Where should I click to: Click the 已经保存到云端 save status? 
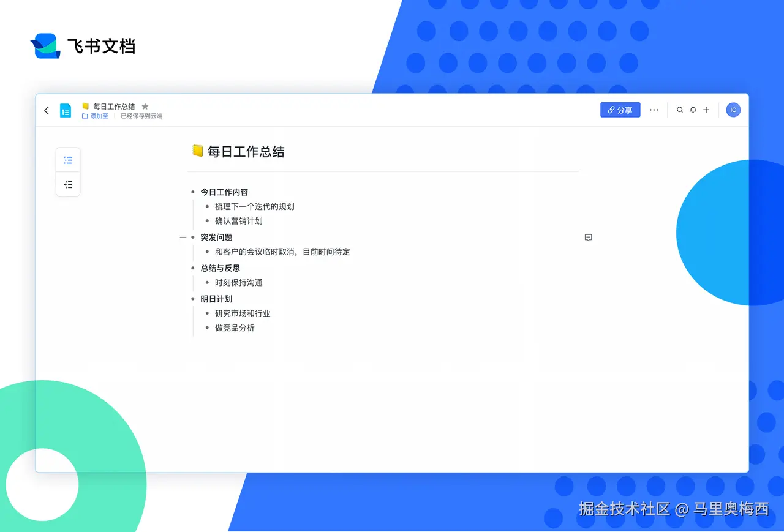(141, 116)
